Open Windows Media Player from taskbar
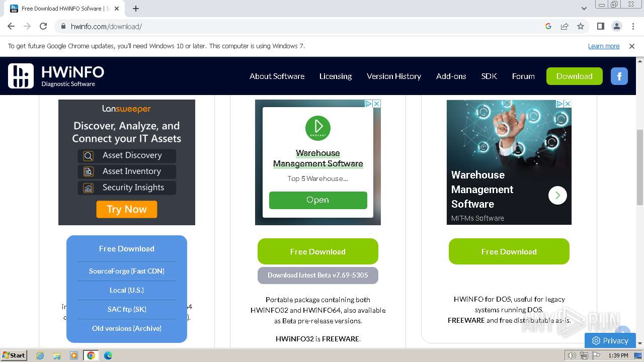Image resolution: width=644 pixels, height=362 pixels. coord(74,355)
